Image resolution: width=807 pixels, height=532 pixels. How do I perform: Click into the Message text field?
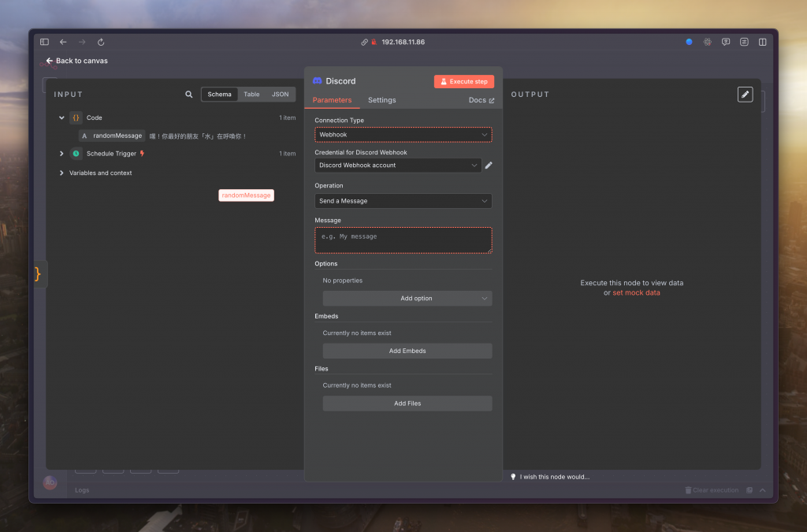tap(403, 240)
